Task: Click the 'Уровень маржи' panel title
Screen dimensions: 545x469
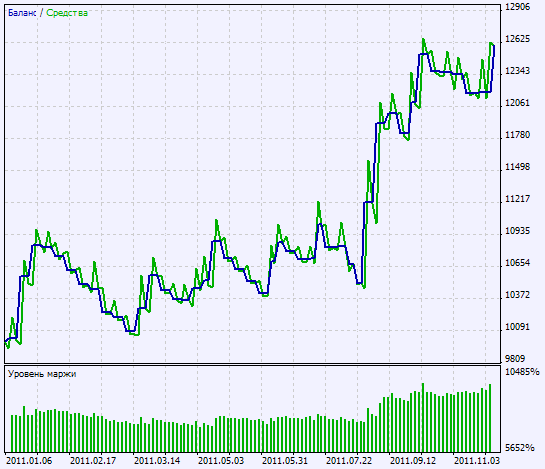Action: click(x=42, y=374)
